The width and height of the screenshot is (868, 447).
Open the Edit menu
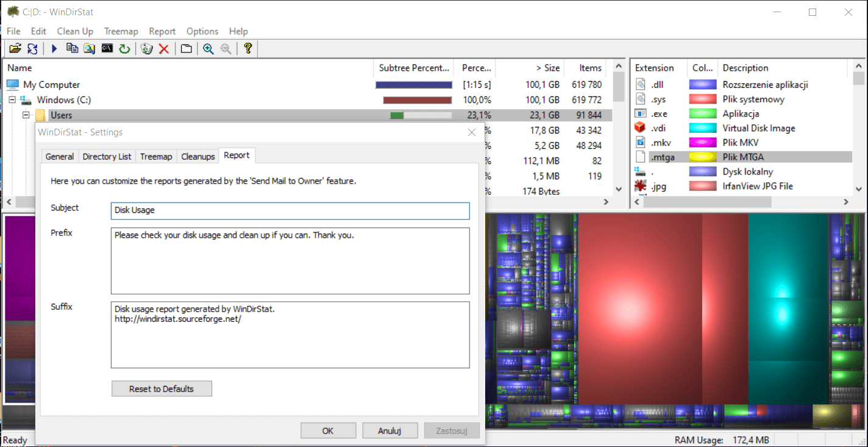pyautogui.click(x=38, y=31)
